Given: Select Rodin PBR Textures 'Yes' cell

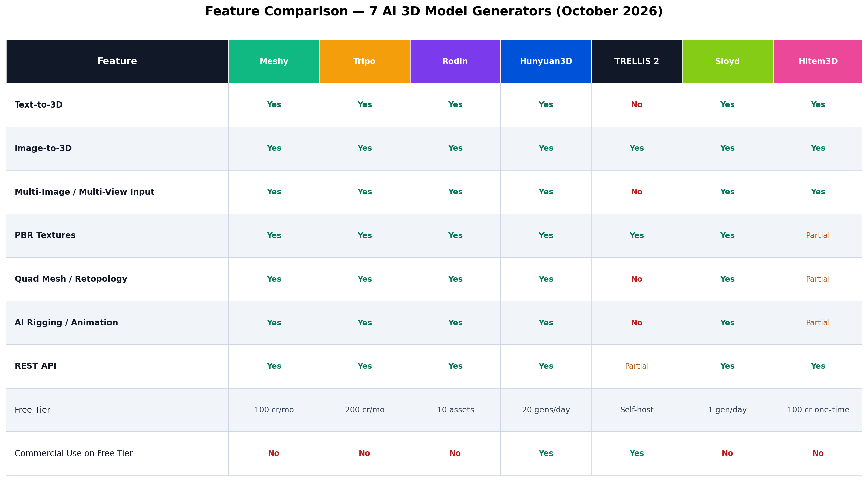Looking at the screenshot, I should pos(455,235).
